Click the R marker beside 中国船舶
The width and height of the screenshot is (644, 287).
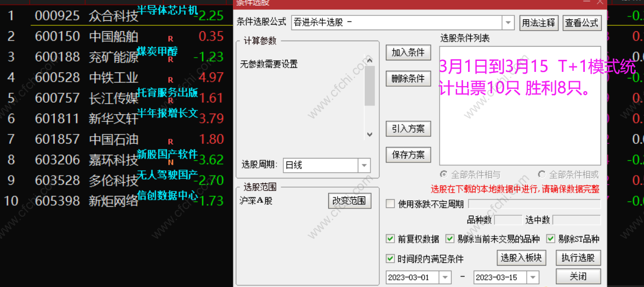click(170, 38)
